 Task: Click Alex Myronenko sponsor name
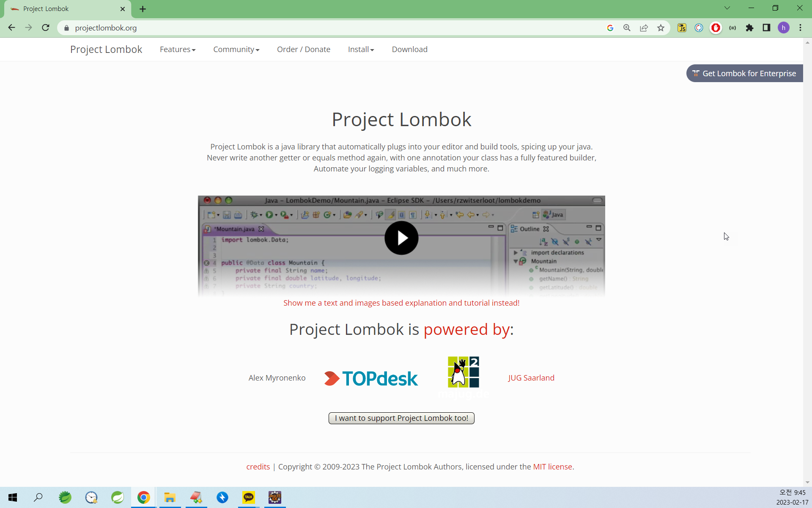[x=277, y=378]
